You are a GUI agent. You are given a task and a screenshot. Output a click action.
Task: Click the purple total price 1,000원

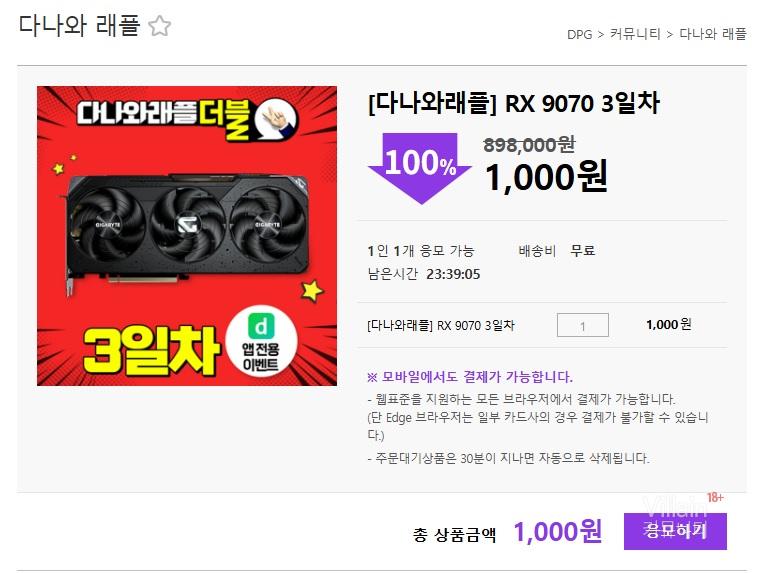(x=558, y=531)
